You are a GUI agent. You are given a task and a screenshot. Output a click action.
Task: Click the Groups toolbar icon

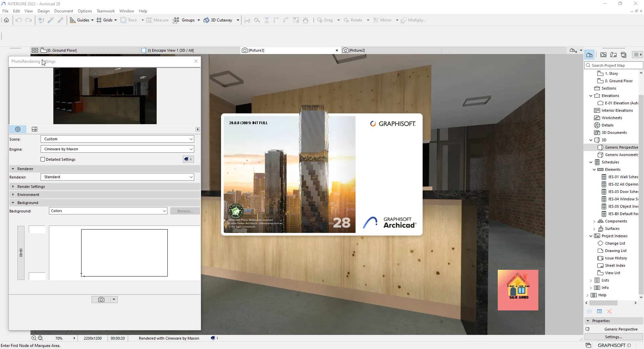point(176,20)
